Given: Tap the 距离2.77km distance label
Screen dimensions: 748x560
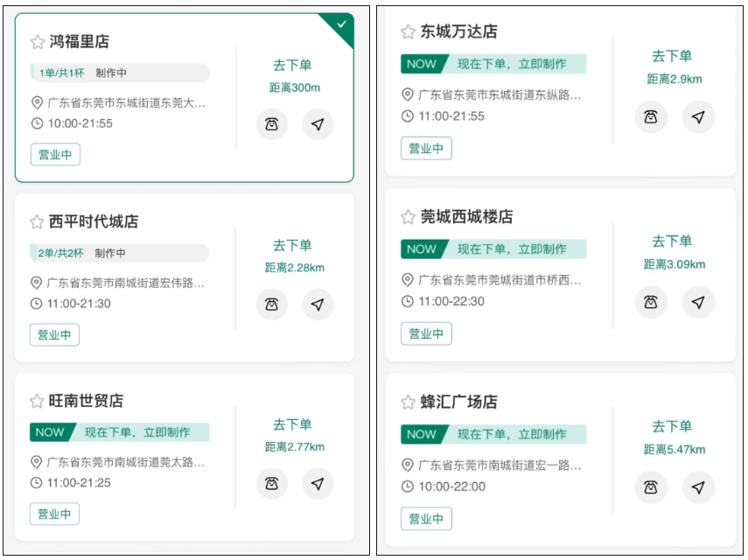Looking at the screenshot, I should (x=295, y=447).
